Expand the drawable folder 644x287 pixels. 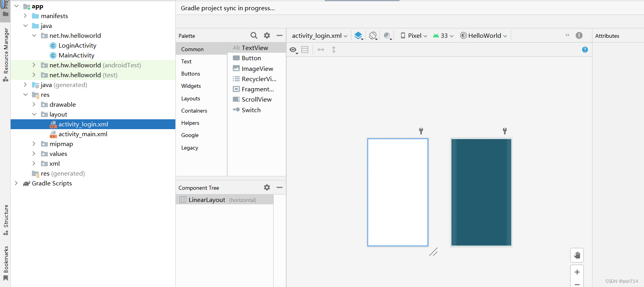point(34,104)
